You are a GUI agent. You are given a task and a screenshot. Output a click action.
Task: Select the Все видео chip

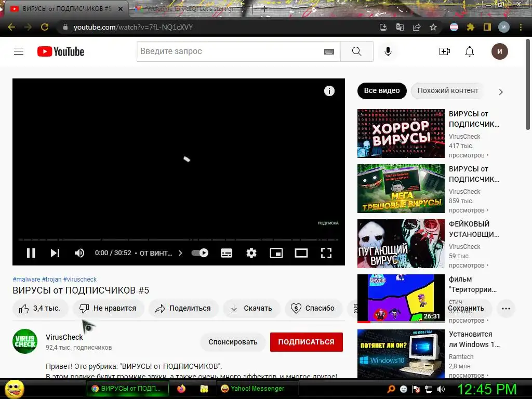coord(382,91)
